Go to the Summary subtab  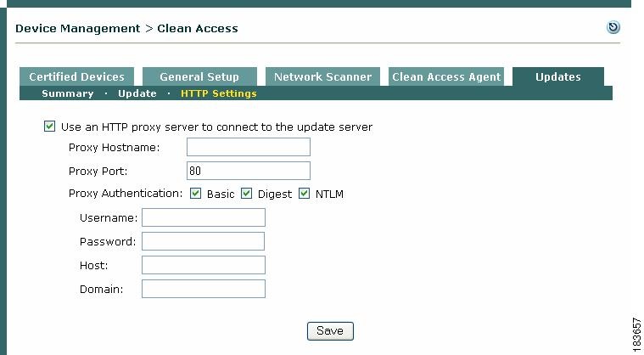[68, 93]
